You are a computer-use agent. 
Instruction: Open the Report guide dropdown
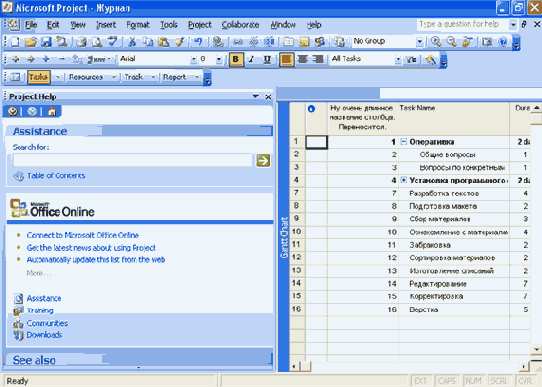pyautogui.click(x=197, y=77)
